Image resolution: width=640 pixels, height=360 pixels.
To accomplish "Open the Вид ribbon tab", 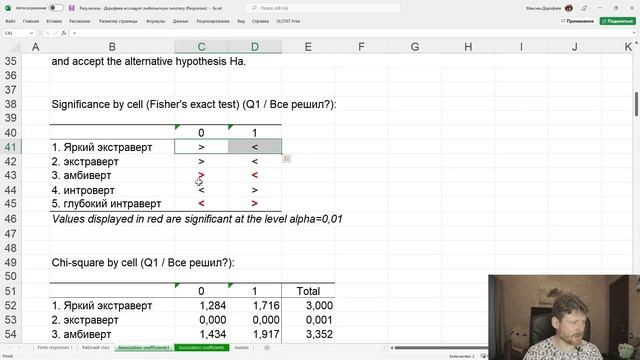I will tap(241, 21).
